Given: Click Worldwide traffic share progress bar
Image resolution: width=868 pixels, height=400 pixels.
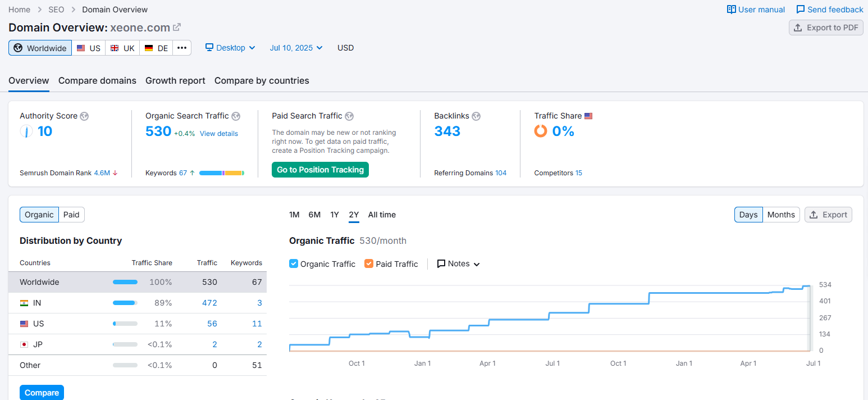Looking at the screenshot, I should click(x=125, y=282).
